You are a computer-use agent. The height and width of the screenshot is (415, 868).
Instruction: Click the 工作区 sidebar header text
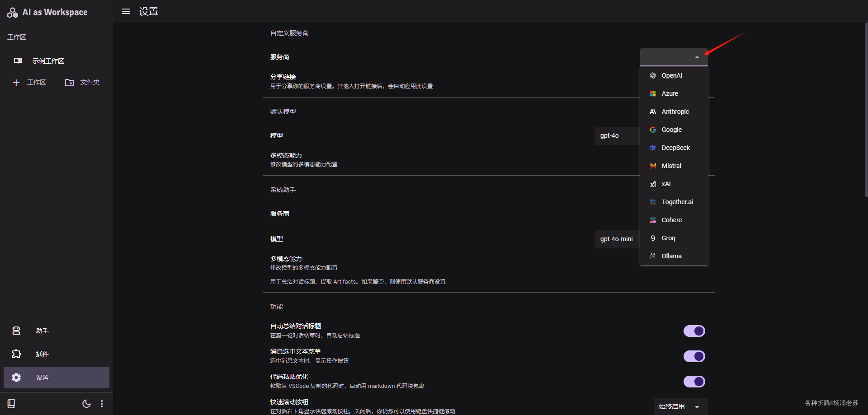17,37
